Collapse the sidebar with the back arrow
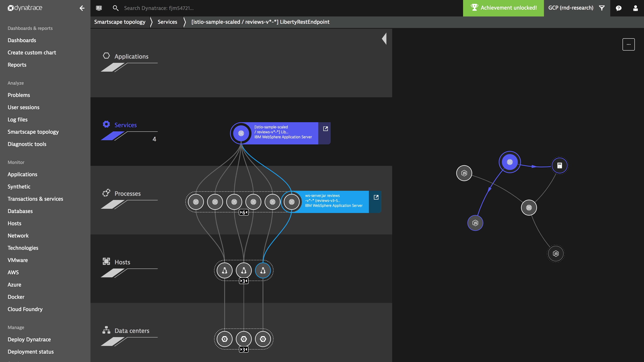644x362 pixels. tap(82, 8)
